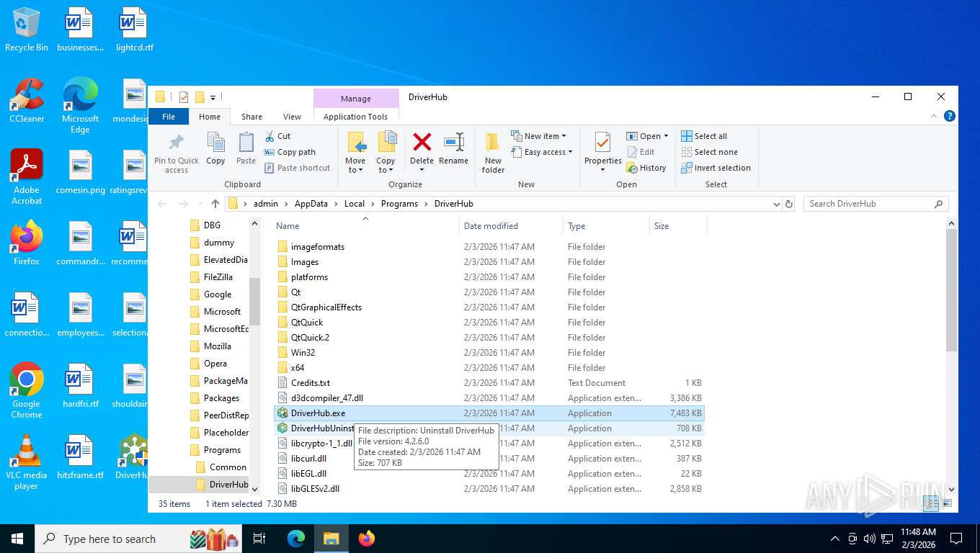Image resolution: width=980 pixels, height=553 pixels.
Task: Open the File menu tab
Action: [169, 116]
